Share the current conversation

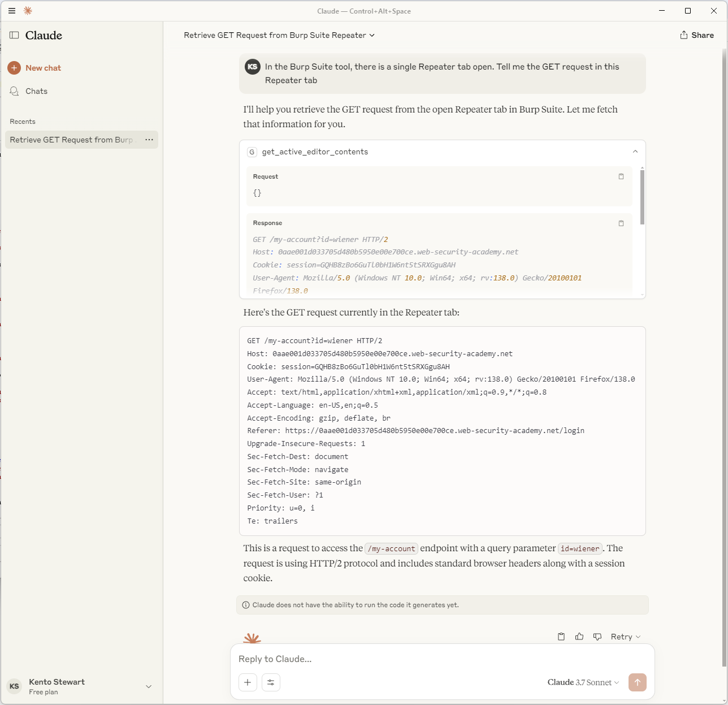point(696,35)
